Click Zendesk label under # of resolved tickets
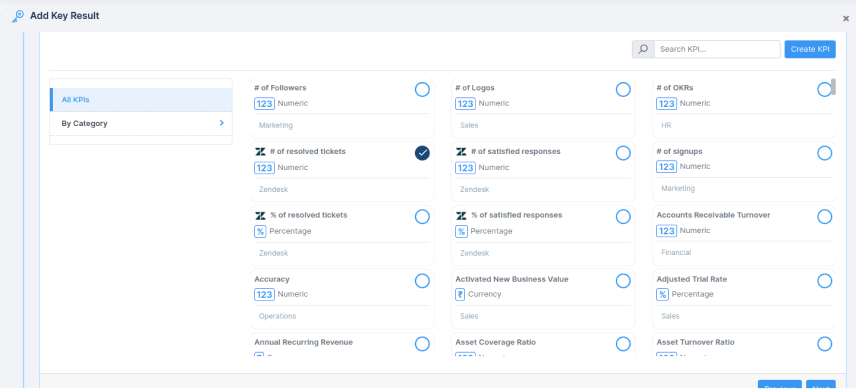This screenshot has height=389, width=856. (274, 189)
